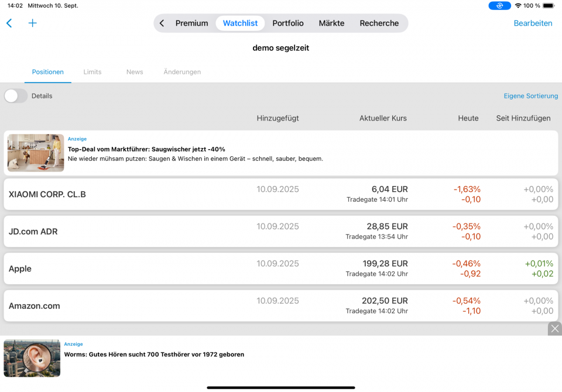The image size is (562, 392).
Task: Open the Saugwischer ad thumbnail image
Action: coord(36,153)
